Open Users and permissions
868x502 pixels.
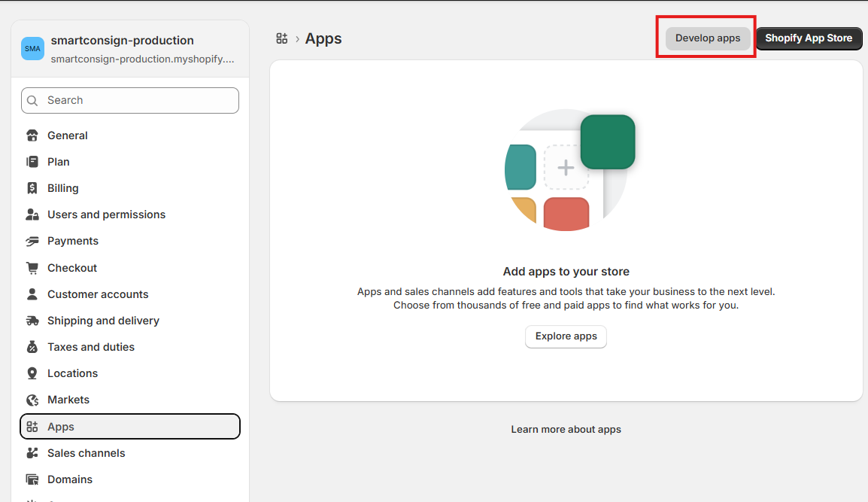130,214
